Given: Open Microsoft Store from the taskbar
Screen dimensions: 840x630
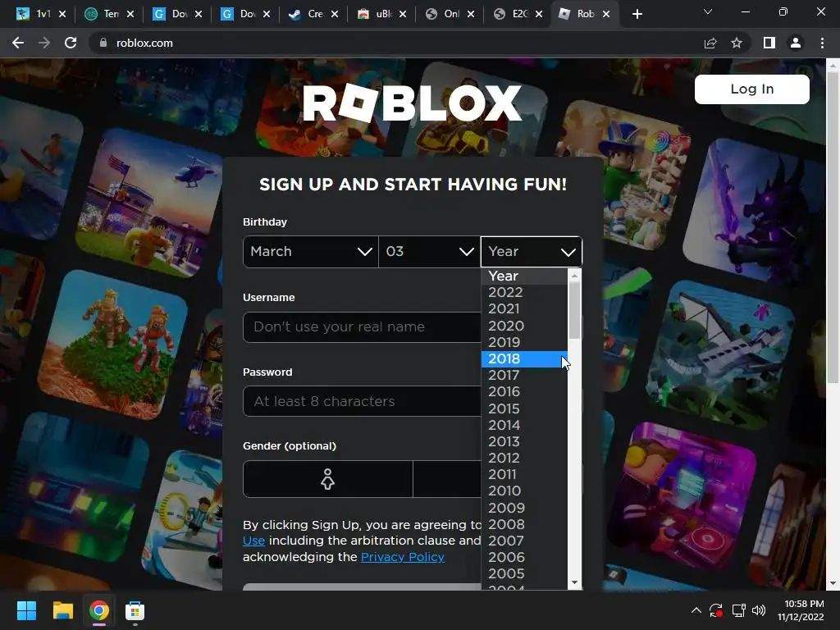Looking at the screenshot, I should click(x=135, y=610).
